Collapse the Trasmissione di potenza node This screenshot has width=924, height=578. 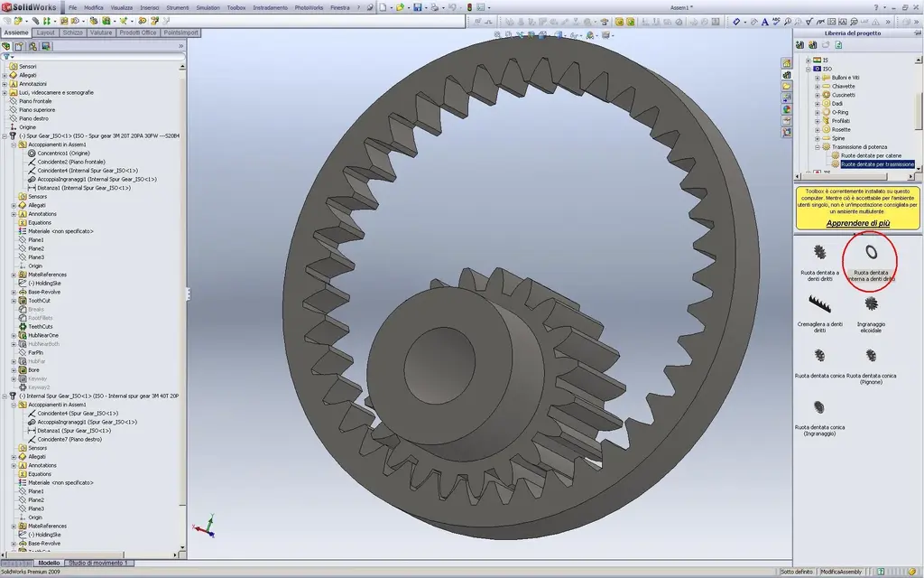818,147
